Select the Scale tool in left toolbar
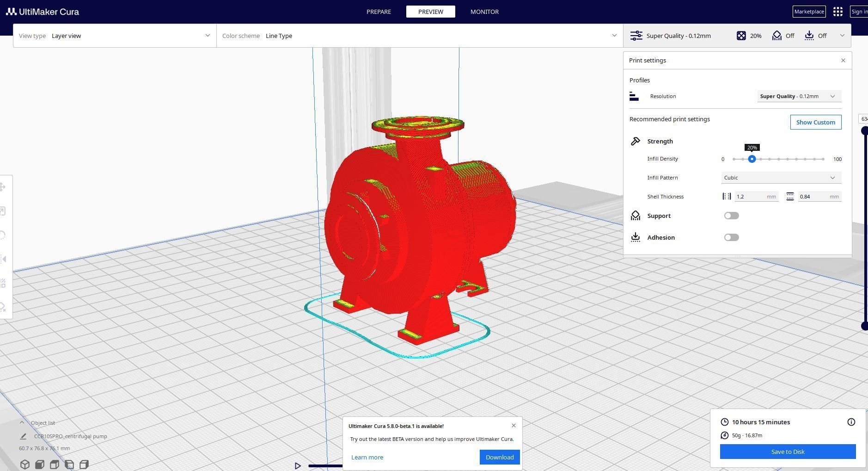This screenshot has width=868, height=471. pos(3,211)
